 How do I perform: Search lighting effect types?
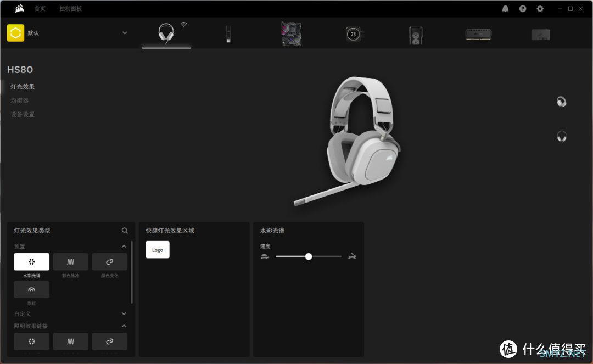coord(125,231)
